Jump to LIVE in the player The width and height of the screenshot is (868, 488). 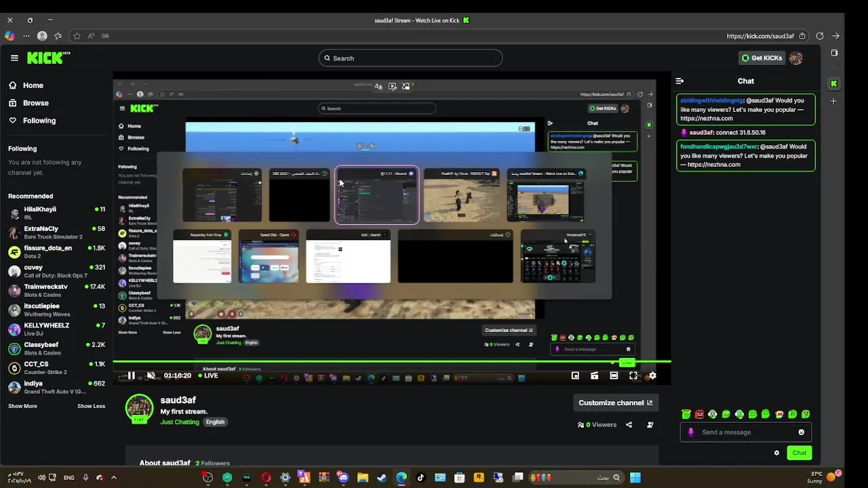pos(208,375)
